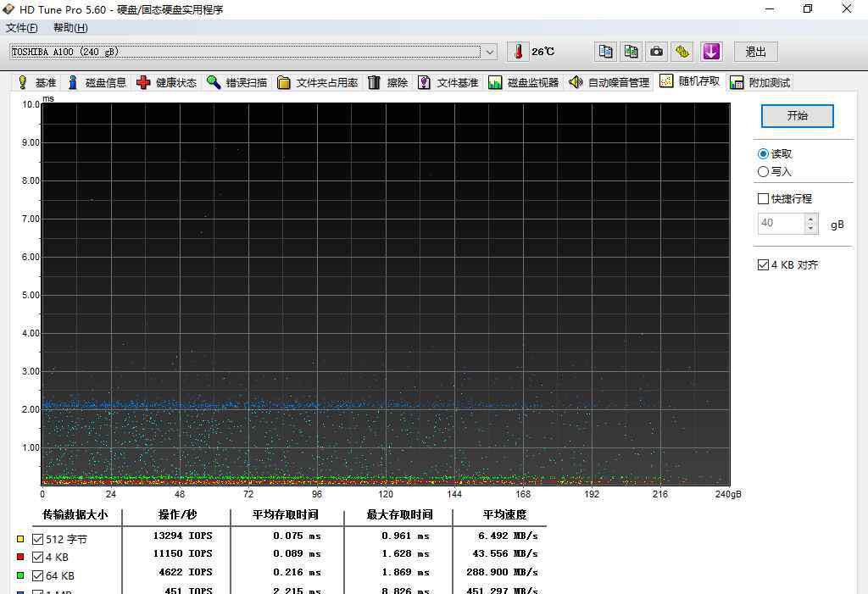Image resolution: width=868 pixels, height=594 pixels.
Task: Click the 1.628 ms maximum access time
Action: [x=405, y=553]
